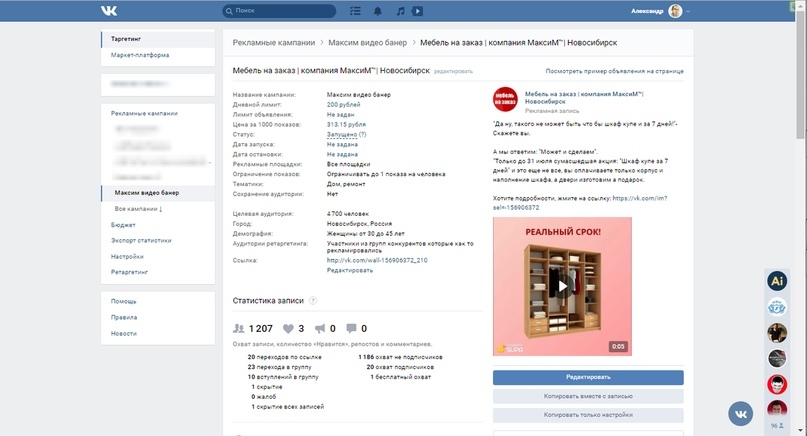Toggle the Запущено status dropdown
Image resolution: width=807 pixels, height=436 pixels.
tap(342, 134)
